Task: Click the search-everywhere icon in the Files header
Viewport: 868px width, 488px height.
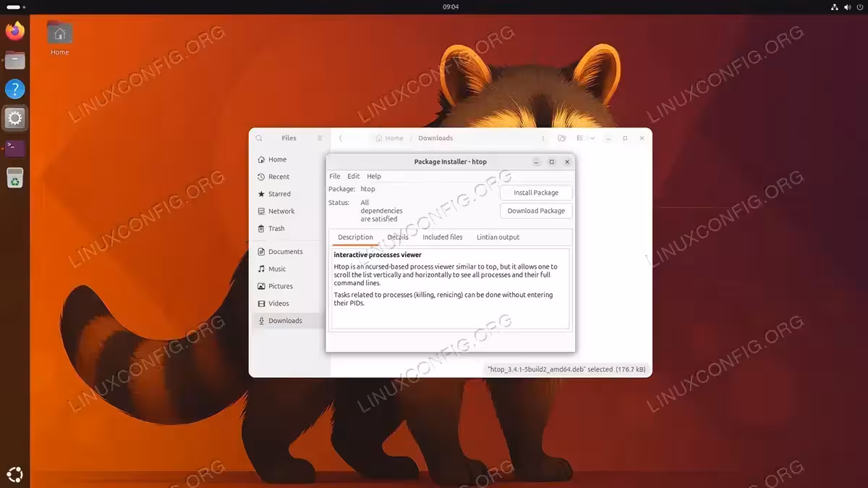Action: click(x=562, y=138)
